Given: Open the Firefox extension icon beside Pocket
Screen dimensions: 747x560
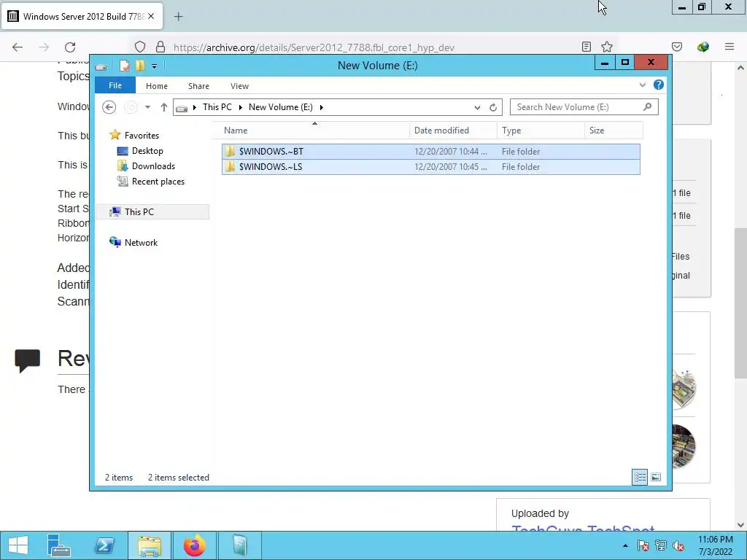Looking at the screenshot, I should pos(703,47).
